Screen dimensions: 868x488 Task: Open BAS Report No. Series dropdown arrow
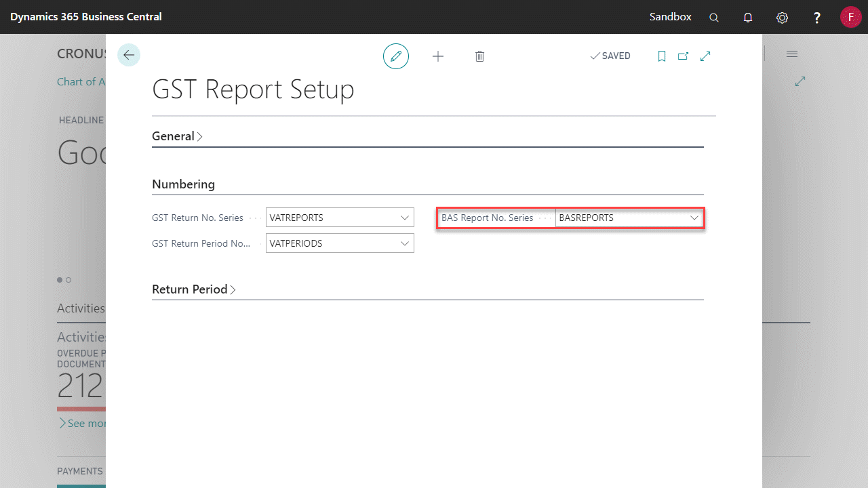coord(694,218)
